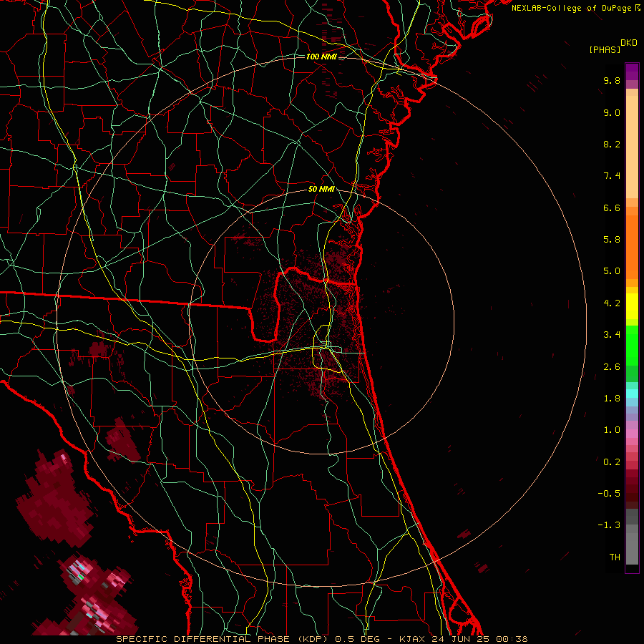Click the green segment of the color bar

pos(632,346)
